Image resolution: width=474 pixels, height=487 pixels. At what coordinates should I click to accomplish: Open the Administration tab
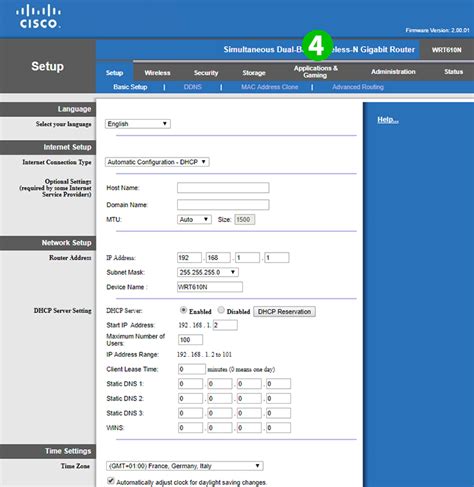pos(393,72)
